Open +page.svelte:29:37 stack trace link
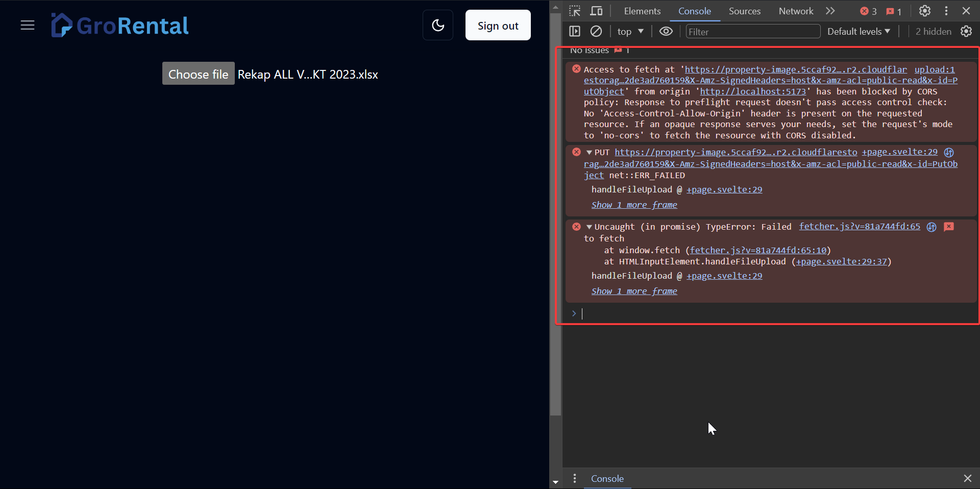The width and height of the screenshot is (980, 489). point(842,261)
